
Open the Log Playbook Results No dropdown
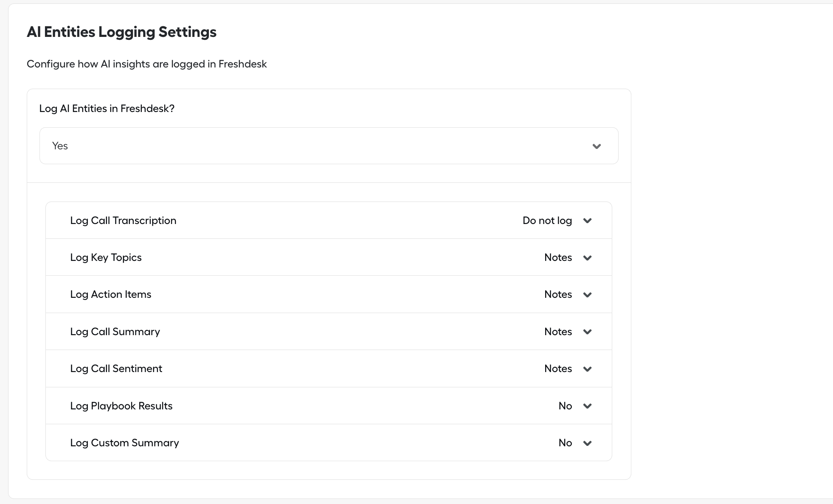(x=575, y=406)
